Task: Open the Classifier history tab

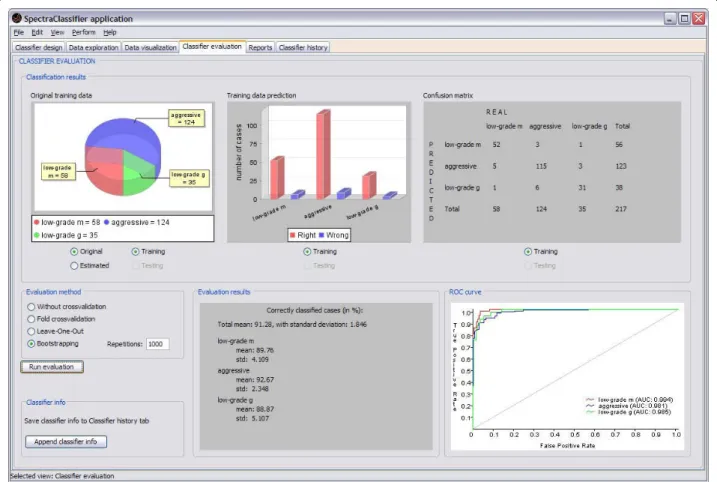Action: click(303, 48)
